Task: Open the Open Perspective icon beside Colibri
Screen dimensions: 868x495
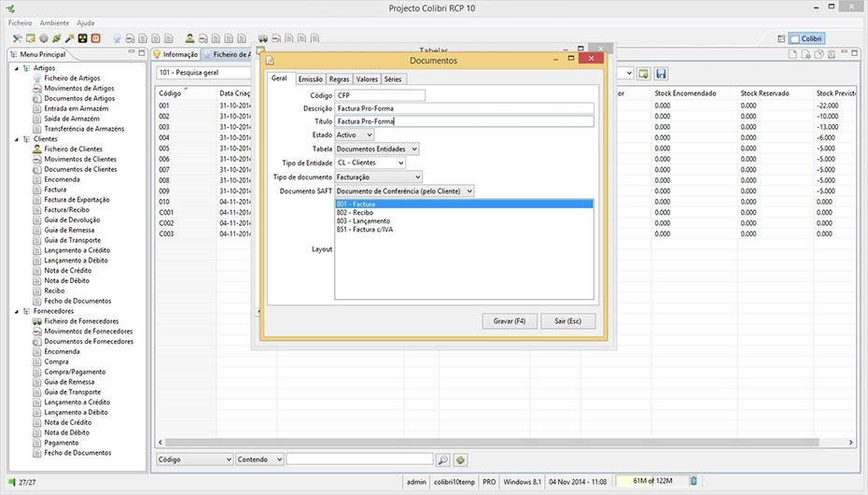Action: (x=780, y=38)
